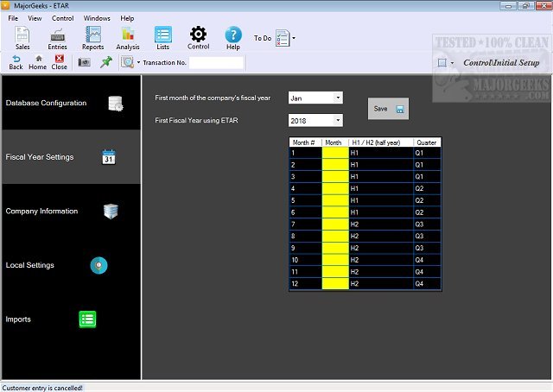The image size is (553, 392).
Task: Expand the To Do dropdown arrow
Action: [x=294, y=38]
